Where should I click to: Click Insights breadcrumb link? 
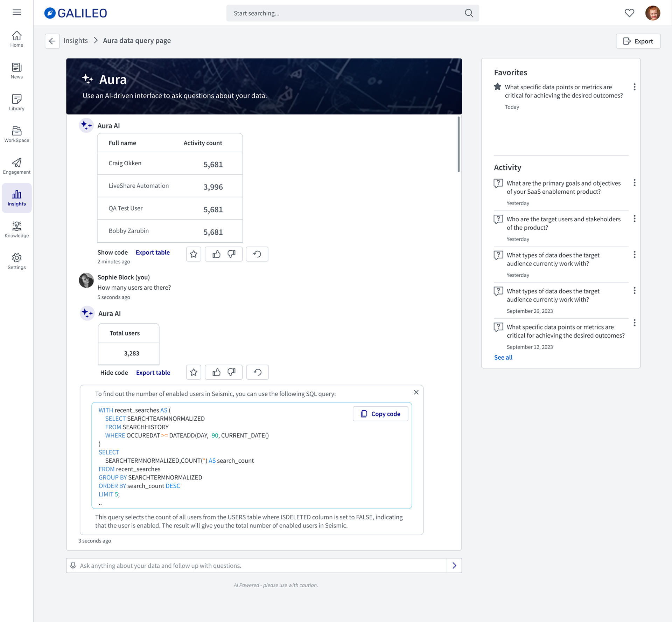click(x=76, y=41)
